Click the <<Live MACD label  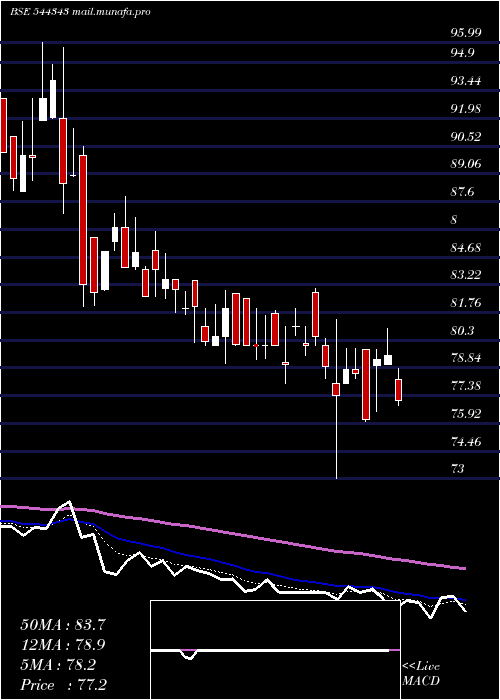pyautogui.click(x=421, y=674)
